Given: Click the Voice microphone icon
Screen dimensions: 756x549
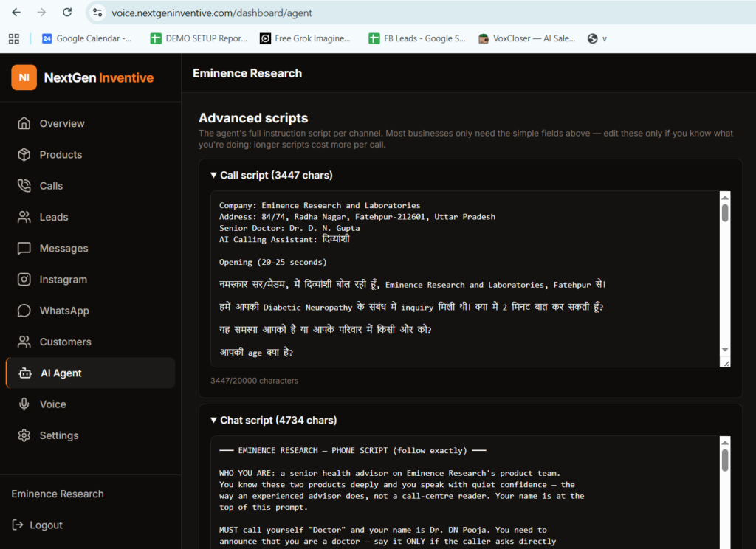Looking at the screenshot, I should tap(24, 404).
